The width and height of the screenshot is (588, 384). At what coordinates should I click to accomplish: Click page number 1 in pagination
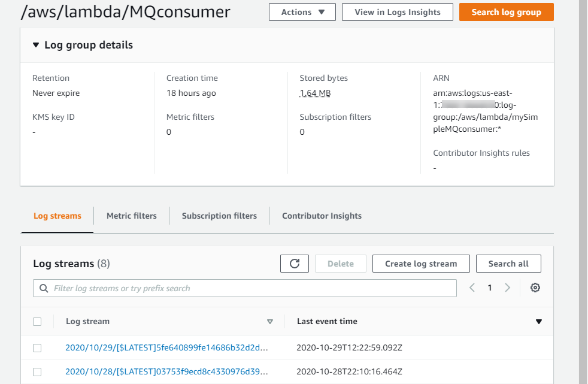[490, 288]
